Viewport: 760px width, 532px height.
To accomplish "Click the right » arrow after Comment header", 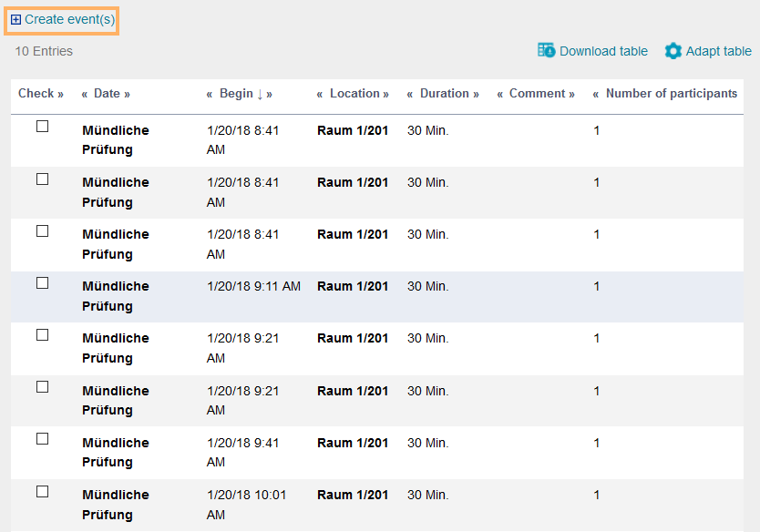I will pyautogui.click(x=572, y=94).
